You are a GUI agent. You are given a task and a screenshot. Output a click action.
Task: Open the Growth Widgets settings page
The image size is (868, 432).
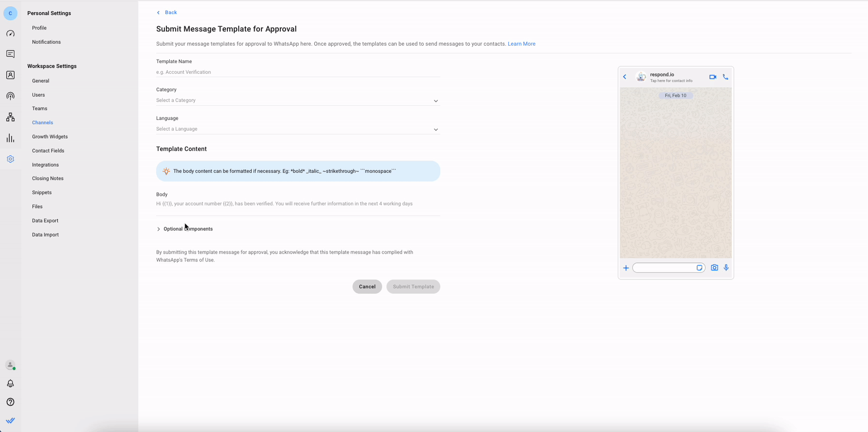(50, 137)
